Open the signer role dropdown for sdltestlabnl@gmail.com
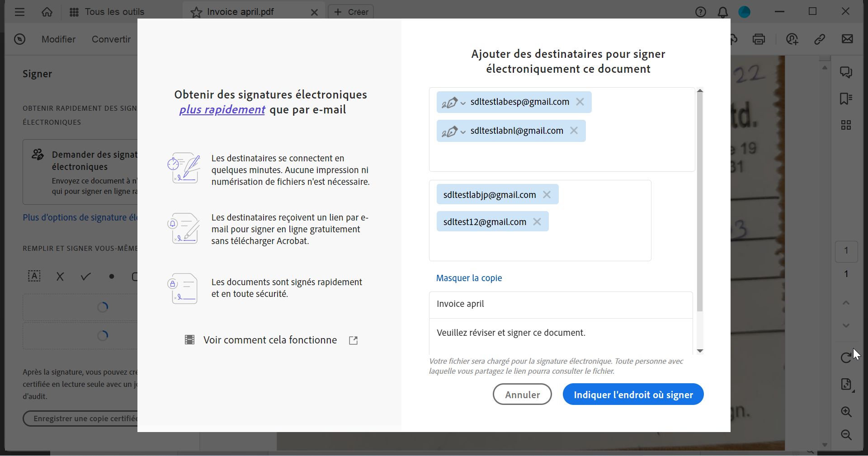This screenshot has height=456, width=868. 463,132
